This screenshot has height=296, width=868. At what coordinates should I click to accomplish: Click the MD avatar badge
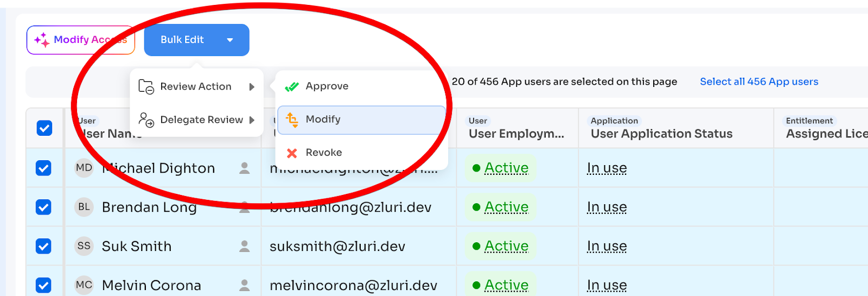[84, 168]
